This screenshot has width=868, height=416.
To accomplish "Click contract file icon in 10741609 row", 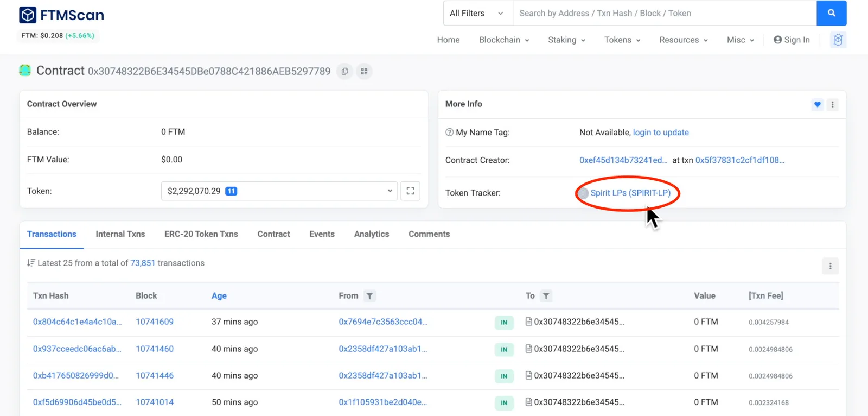I will [x=528, y=322].
